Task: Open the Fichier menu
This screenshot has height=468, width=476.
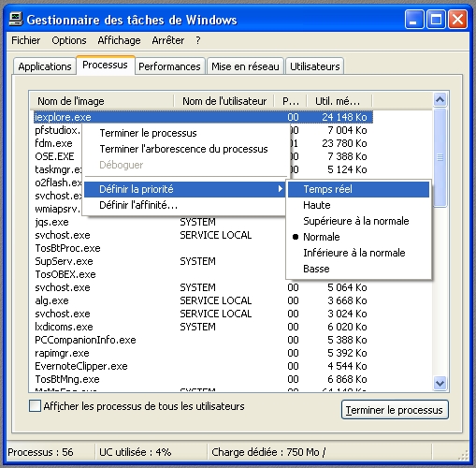Action: point(26,40)
